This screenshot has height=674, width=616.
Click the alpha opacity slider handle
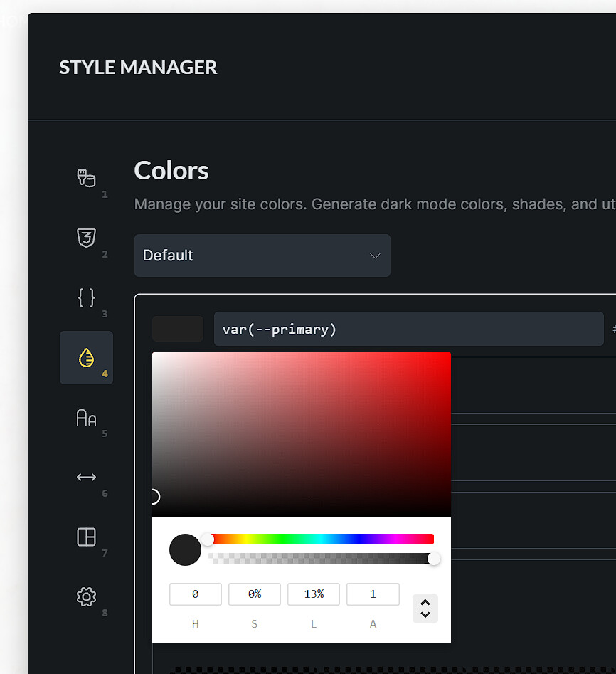[434, 559]
